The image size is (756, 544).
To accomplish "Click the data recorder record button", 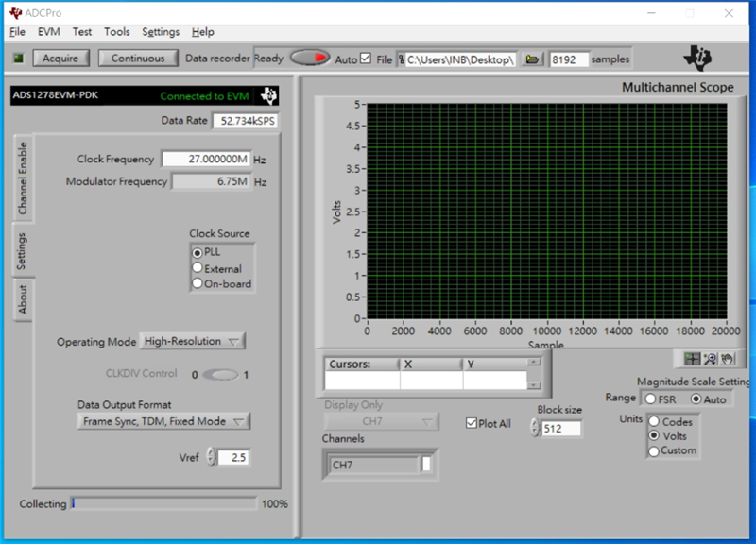I will click(x=310, y=59).
